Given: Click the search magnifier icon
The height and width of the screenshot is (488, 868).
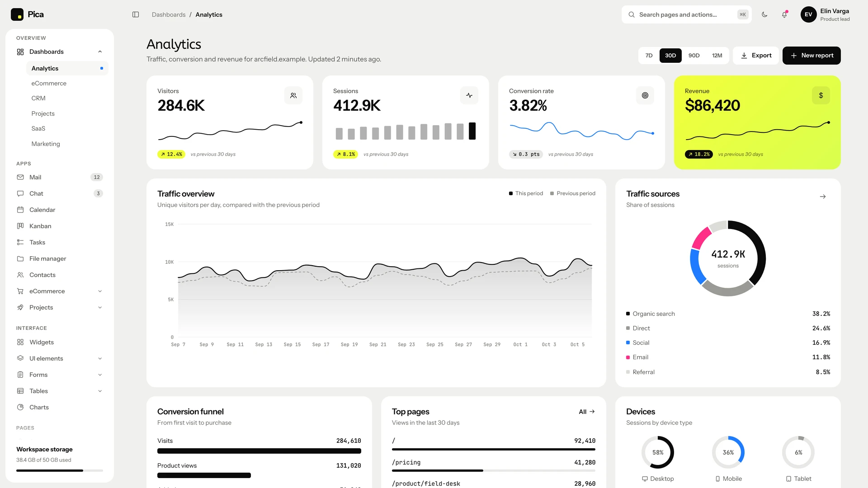Looking at the screenshot, I should click(x=632, y=14).
